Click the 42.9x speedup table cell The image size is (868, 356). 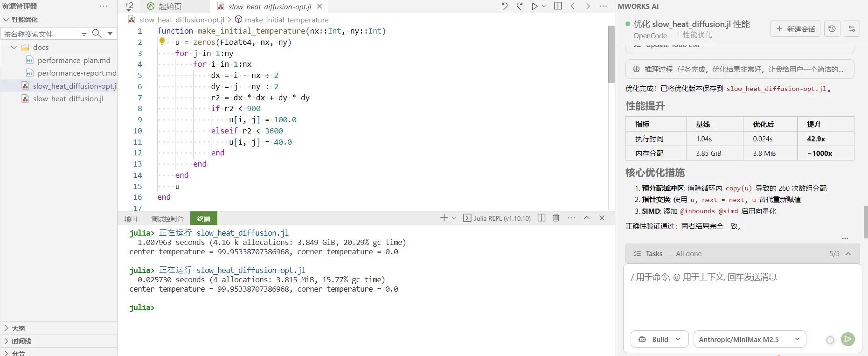pos(826,139)
